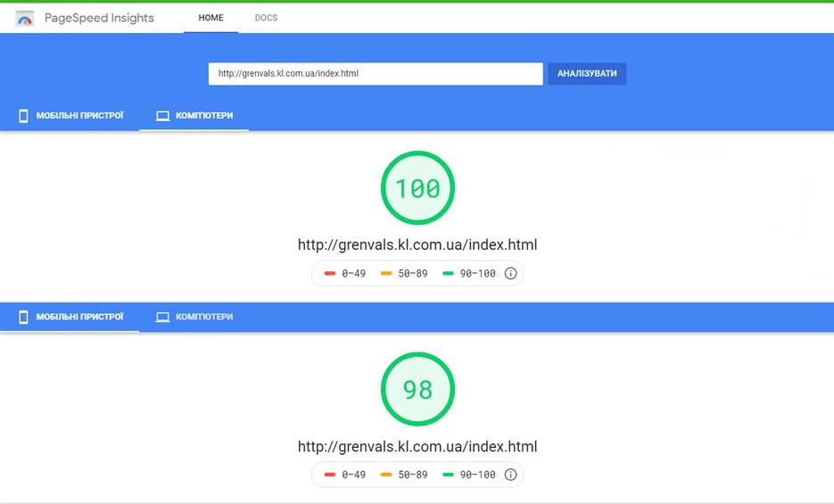Click the PageSpeed Insights logo icon
834x504 pixels.
click(25, 19)
